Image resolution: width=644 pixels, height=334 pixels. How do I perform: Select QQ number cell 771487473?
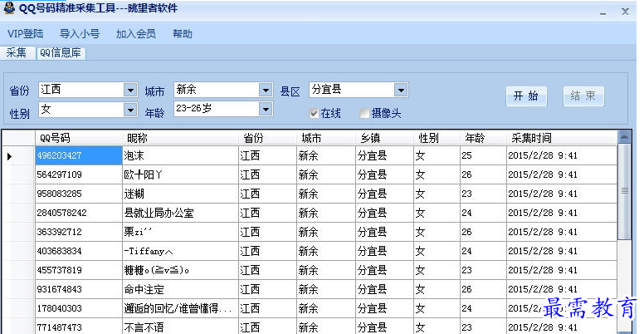79,327
